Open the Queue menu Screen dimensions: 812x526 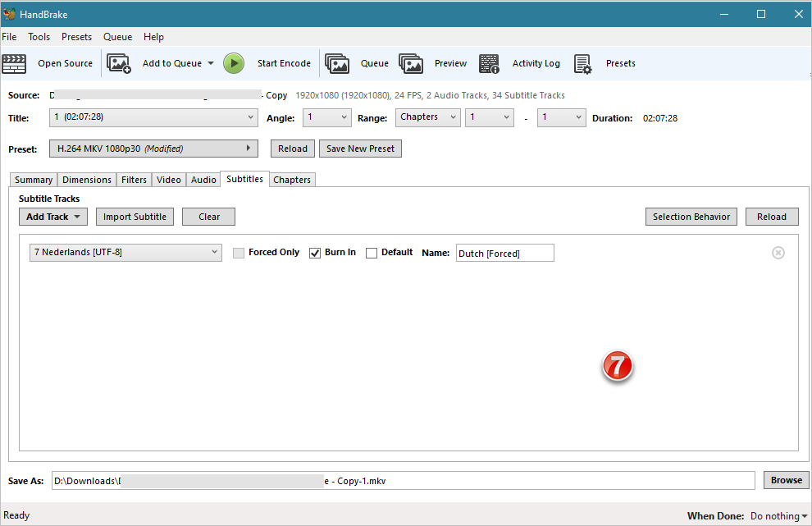pyautogui.click(x=117, y=37)
